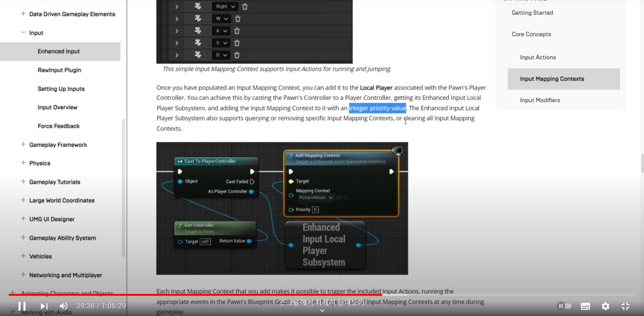
Task: Exit full screen mode
Action: click(x=625, y=306)
